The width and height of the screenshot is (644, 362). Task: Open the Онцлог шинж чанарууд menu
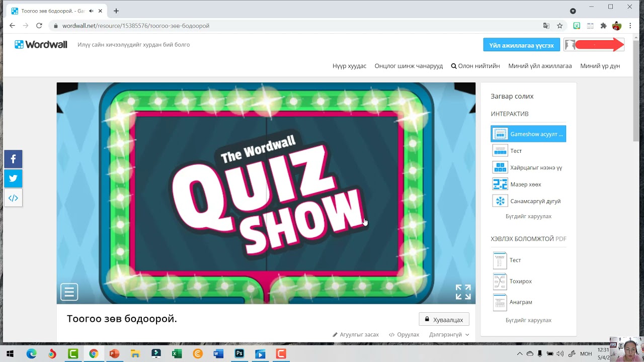pyautogui.click(x=409, y=66)
